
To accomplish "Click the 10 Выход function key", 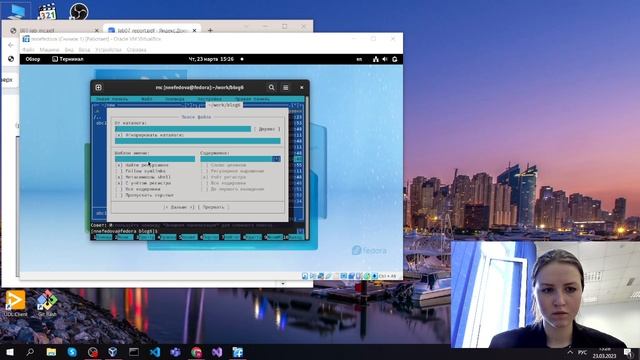I will tap(294, 237).
